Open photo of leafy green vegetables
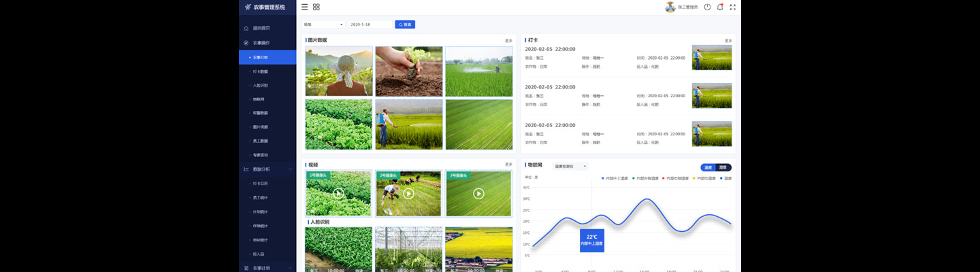Viewport: 980px width, 272px height. (x=339, y=124)
